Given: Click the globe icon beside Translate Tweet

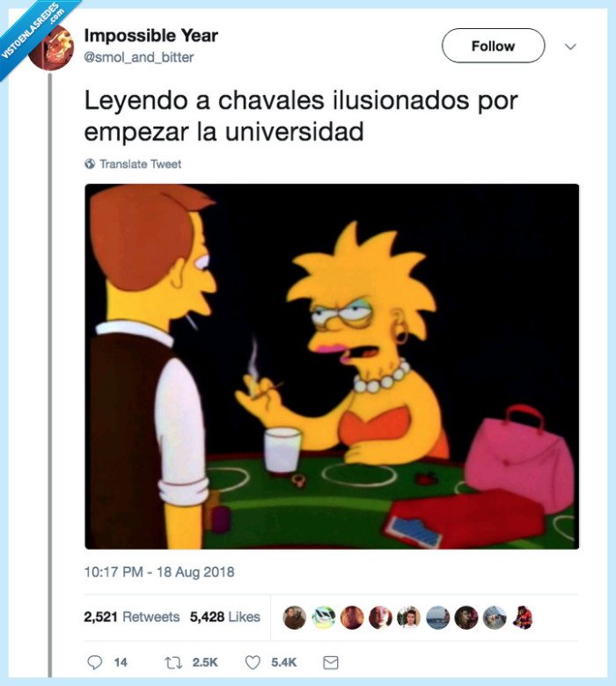Looking at the screenshot, I should pos(90,164).
